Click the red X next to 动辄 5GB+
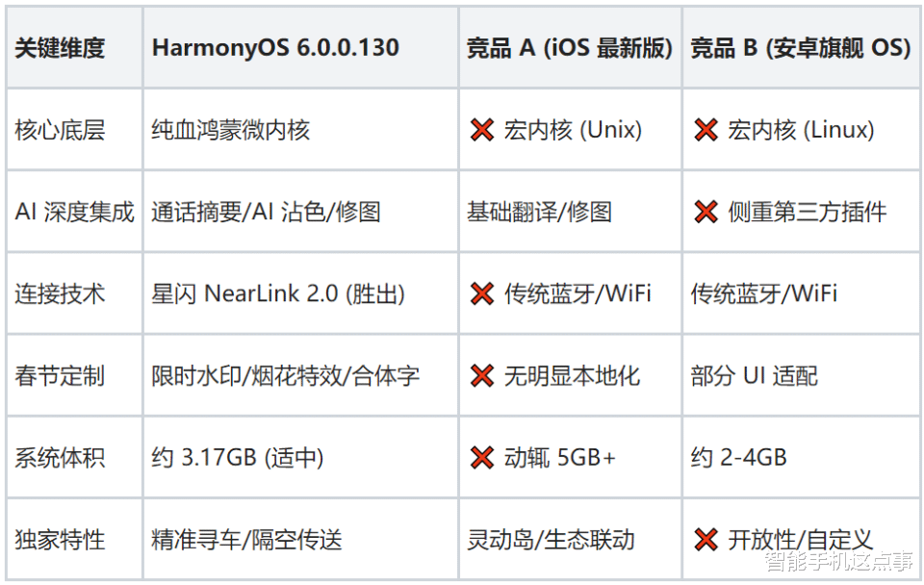Image resolution: width=924 pixels, height=585 pixels. (x=482, y=457)
